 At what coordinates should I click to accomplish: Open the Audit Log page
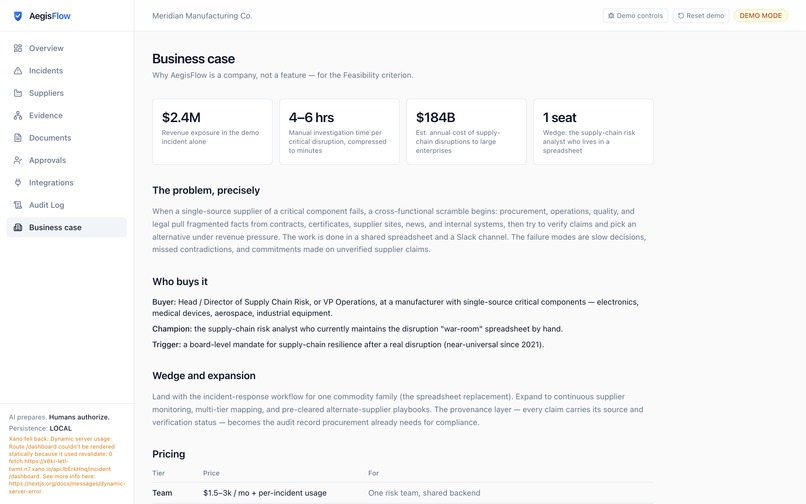(67, 205)
